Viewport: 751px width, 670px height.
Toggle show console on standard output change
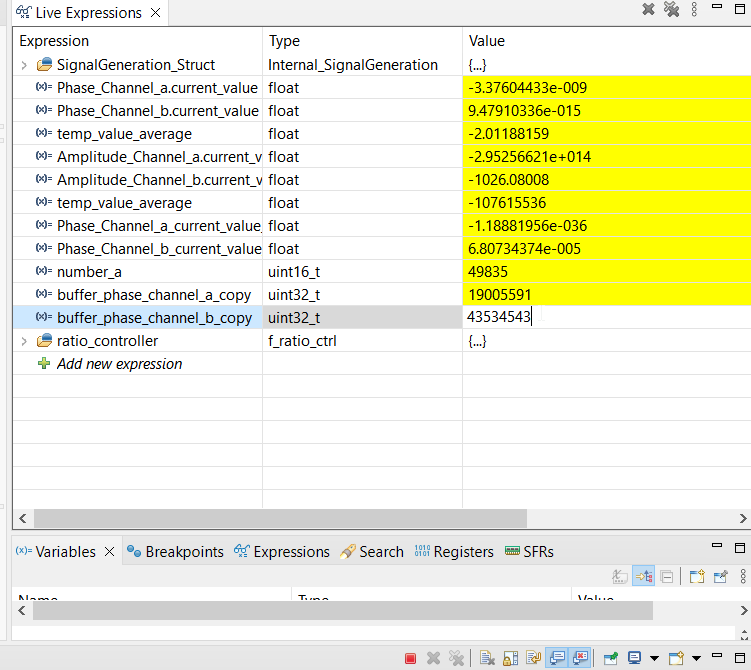point(557,659)
